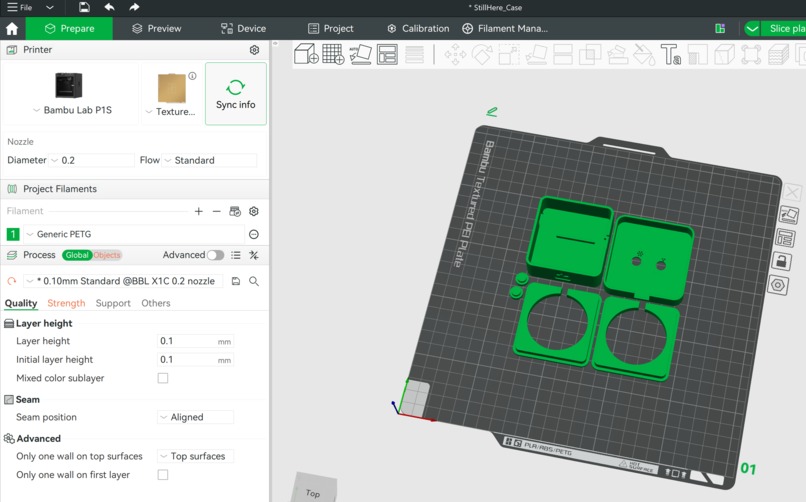Open Only one wall on top surfaces dropdown

(195, 456)
